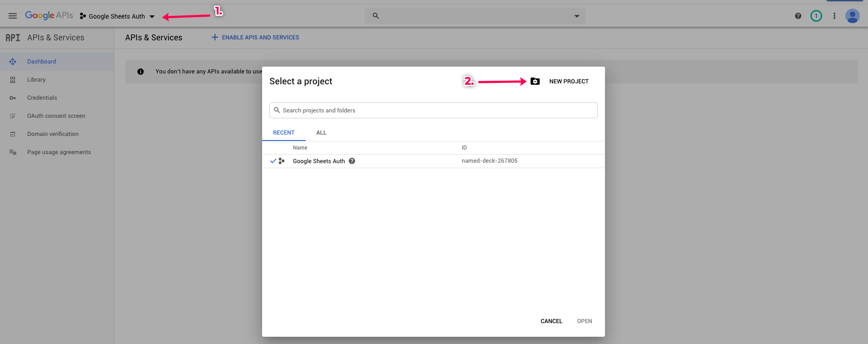Open the notifications badge showing 1
This screenshot has width=868, height=344.
click(x=816, y=16)
